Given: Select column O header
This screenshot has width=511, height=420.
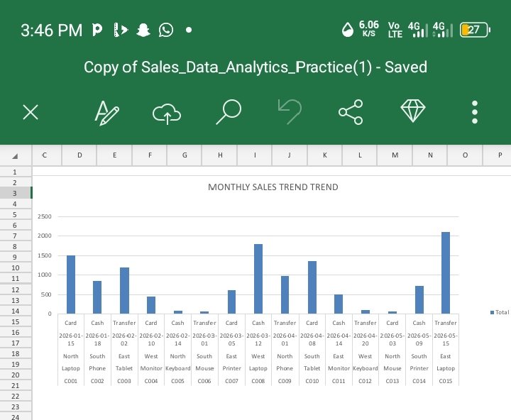Looking at the screenshot, I should coord(465,155).
